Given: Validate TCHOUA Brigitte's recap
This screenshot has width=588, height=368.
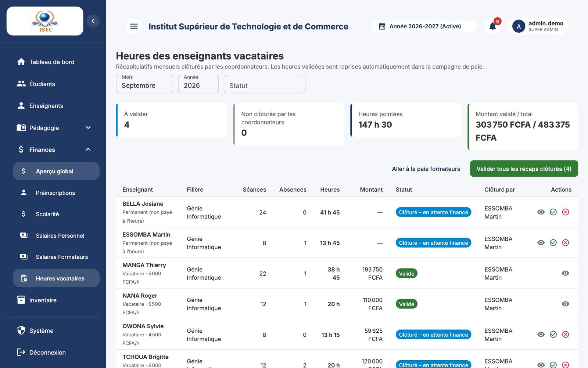Looking at the screenshot, I should [553, 365].
